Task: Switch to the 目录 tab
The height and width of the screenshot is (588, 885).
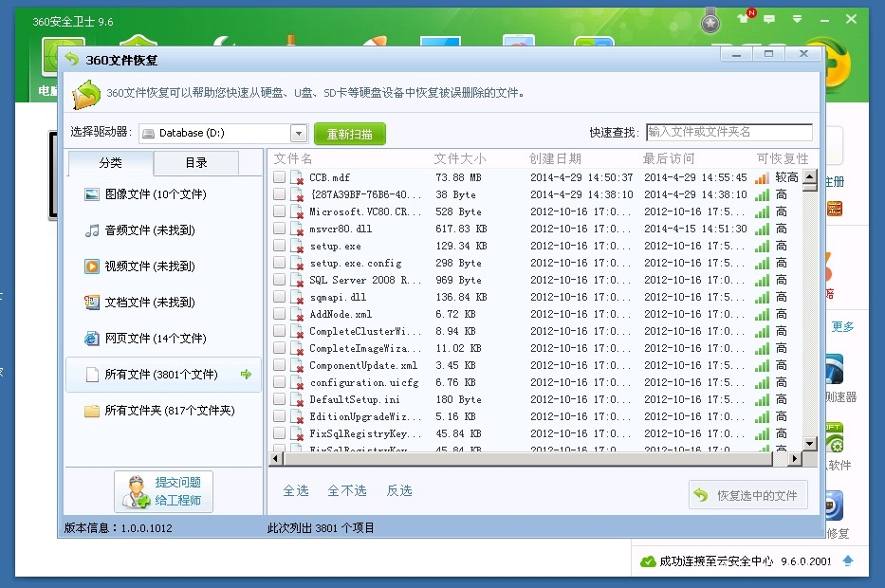Action: click(196, 163)
